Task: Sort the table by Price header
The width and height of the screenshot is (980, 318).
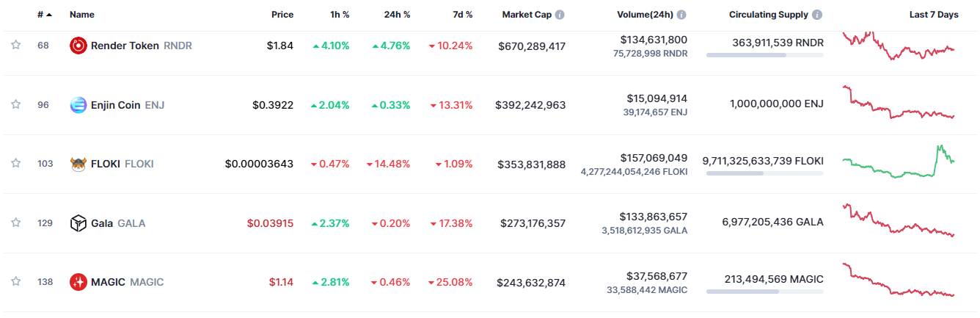Action: 282,15
